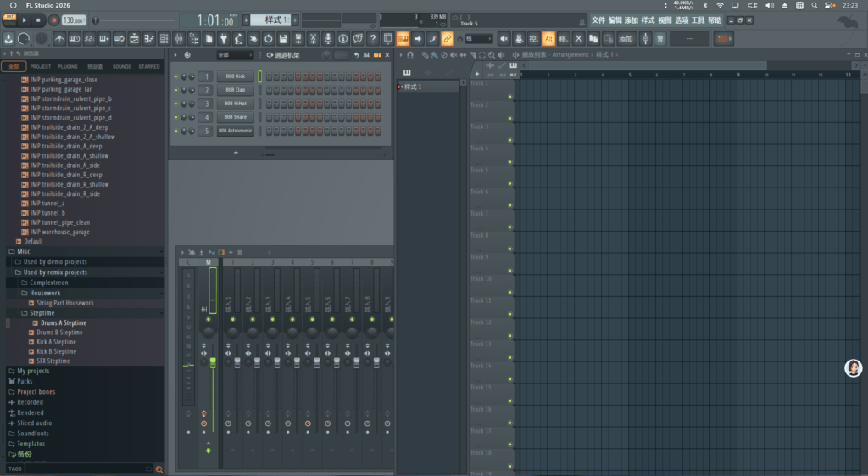This screenshot has width=868, height=476.
Task: Mute the 808 Snare channel green LED
Action: click(176, 117)
